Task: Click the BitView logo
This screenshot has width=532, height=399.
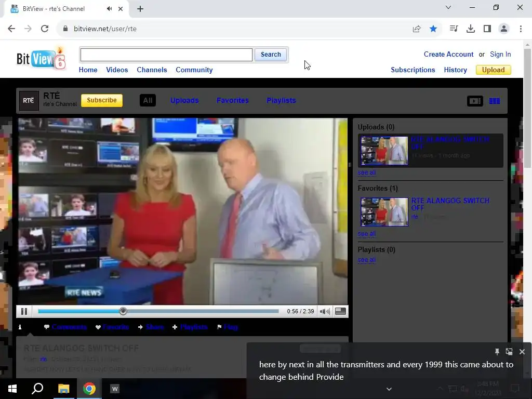Action: click(x=41, y=58)
